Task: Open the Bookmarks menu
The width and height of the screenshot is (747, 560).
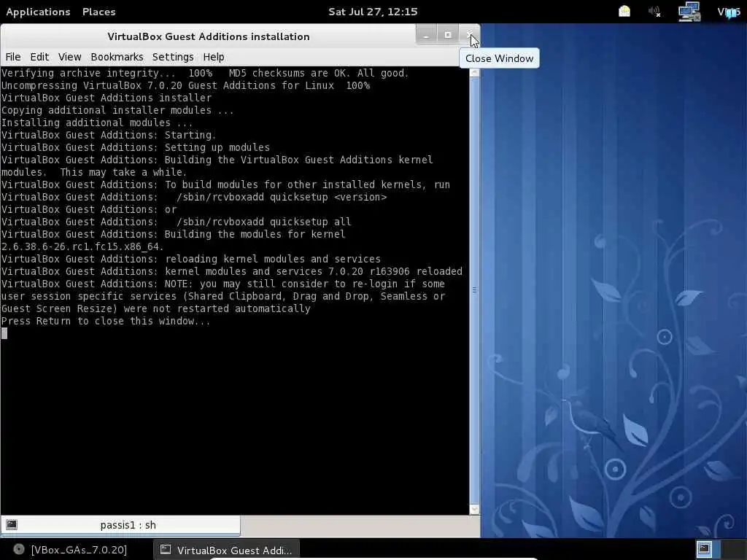Action: point(117,57)
